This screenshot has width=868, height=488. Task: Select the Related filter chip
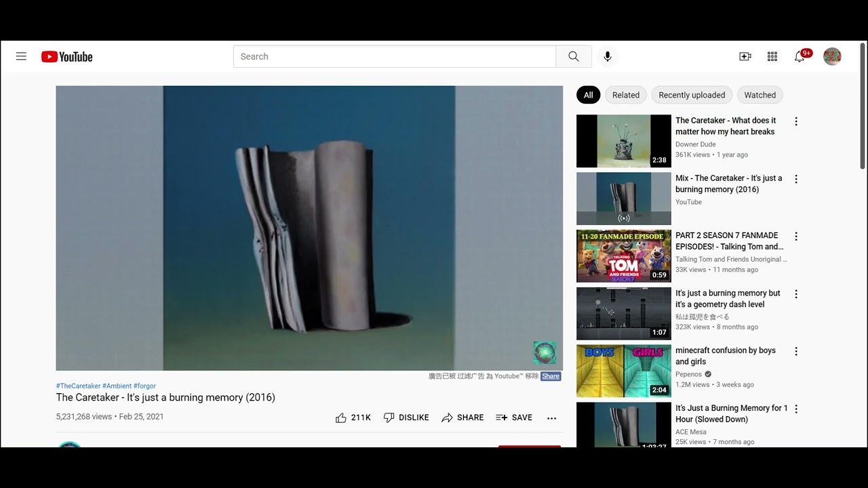click(x=626, y=95)
